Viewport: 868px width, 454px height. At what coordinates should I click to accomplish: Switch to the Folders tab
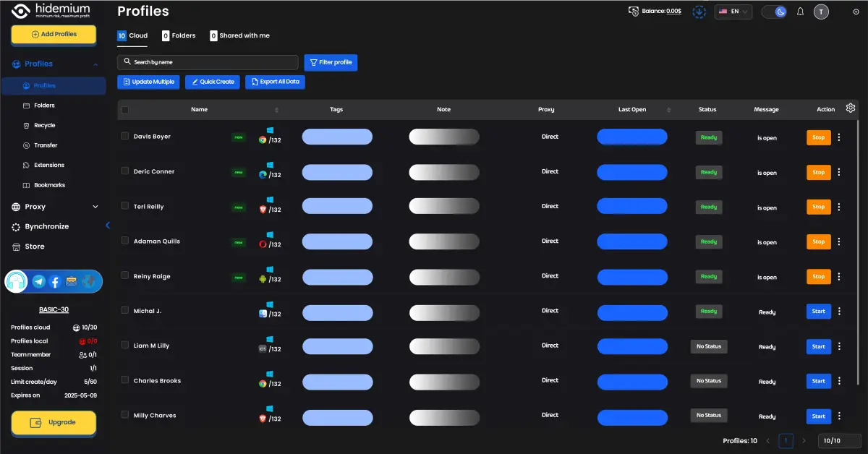tap(179, 35)
